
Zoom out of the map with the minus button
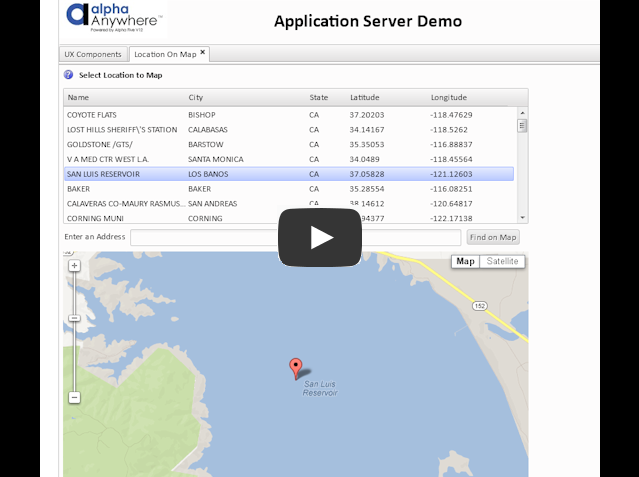point(74,398)
